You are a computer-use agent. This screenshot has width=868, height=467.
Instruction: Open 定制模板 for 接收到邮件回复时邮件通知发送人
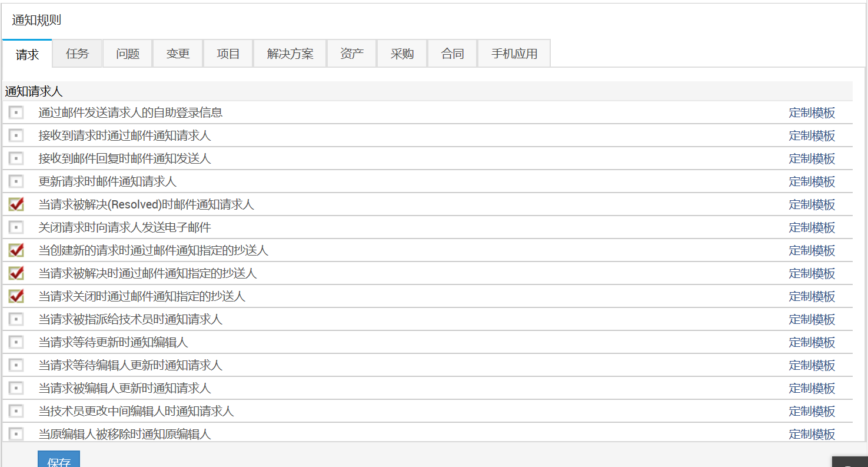tap(812, 158)
